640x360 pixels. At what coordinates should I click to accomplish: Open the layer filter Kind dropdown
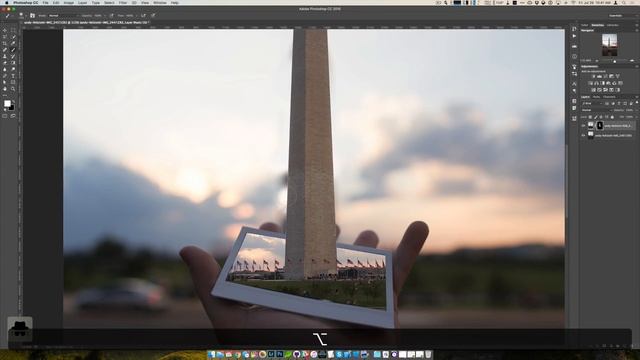(x=592, y=103)
